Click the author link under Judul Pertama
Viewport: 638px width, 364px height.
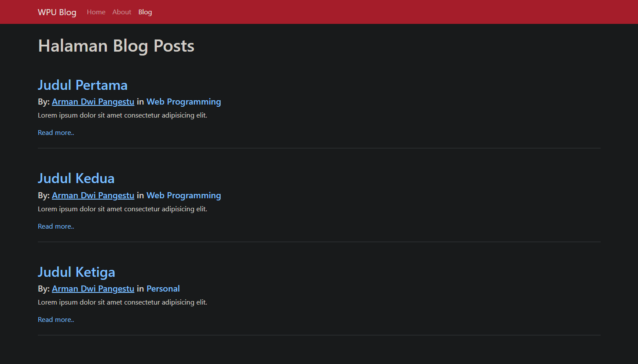pos(93,102)
